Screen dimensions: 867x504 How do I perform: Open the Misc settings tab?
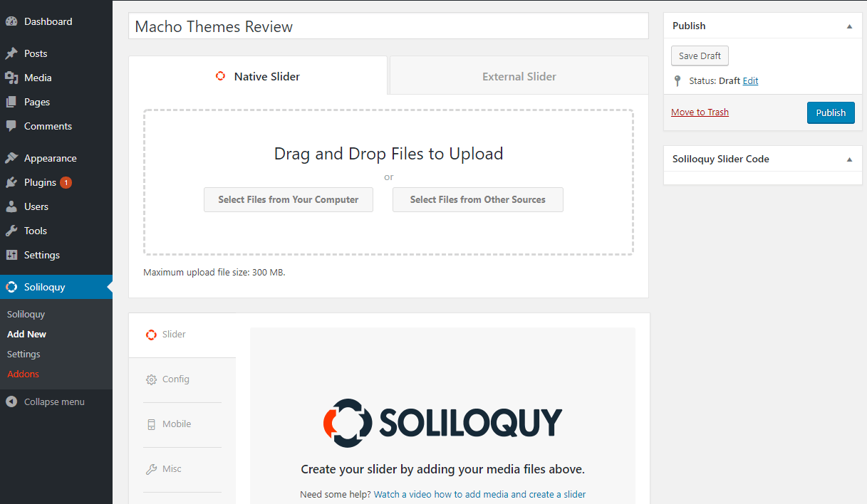(x=182, y=469)
